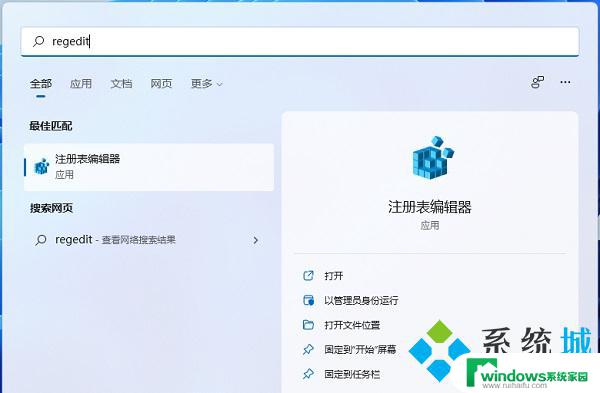Click the 搜索网页 heading
The image size is (600, 393).
pos(51,208)
